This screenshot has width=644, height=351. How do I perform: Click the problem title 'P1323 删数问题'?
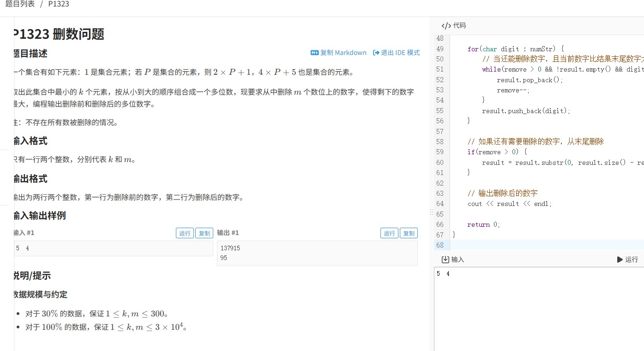[59, 34]
